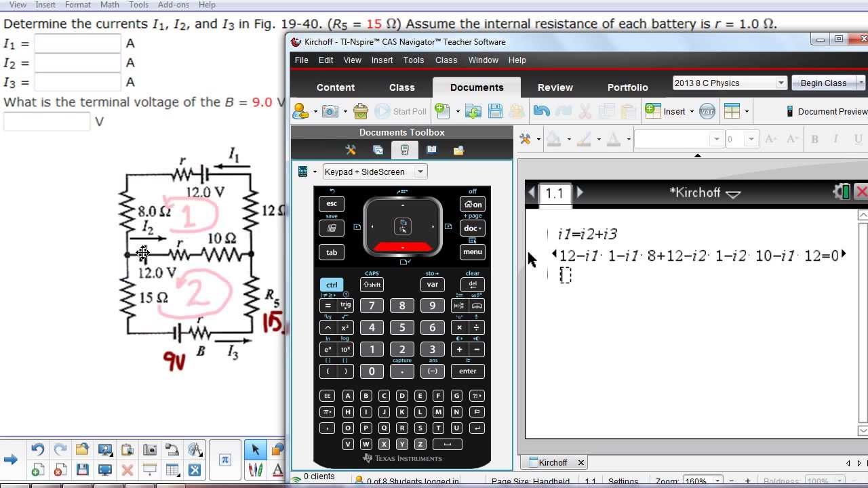Click the calculator touchpad center
The width and height of the screenshot is (868, 488).
(x=403, y=226)
